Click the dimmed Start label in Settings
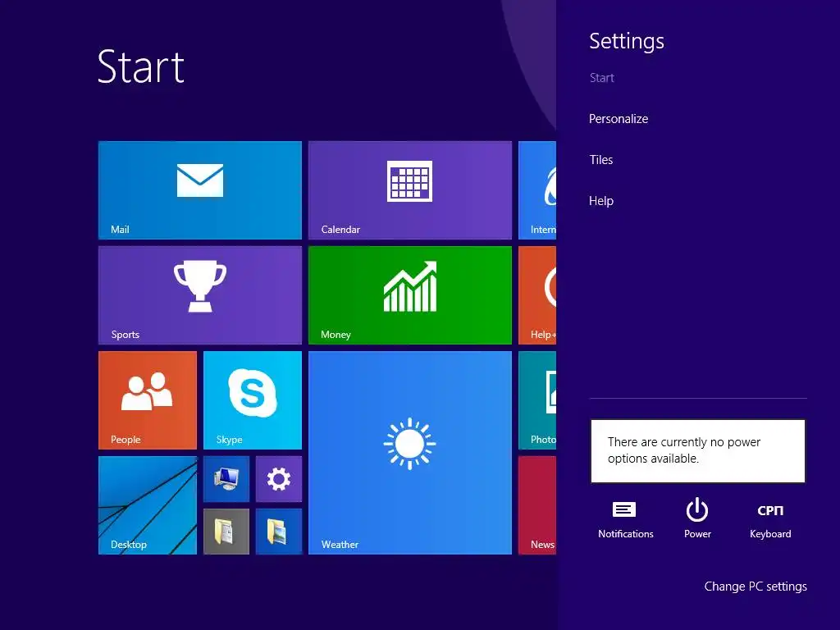This screenshot has height=630, width=840. pos(601,78)
